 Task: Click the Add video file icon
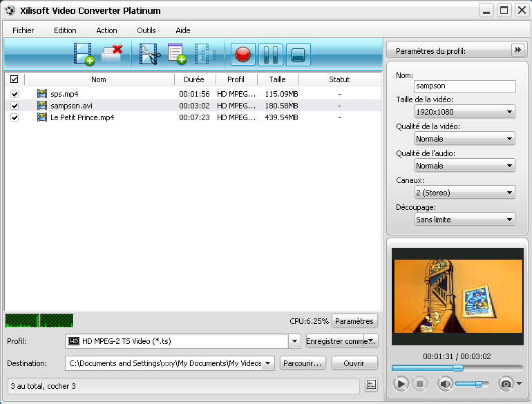tap(84, 54)
